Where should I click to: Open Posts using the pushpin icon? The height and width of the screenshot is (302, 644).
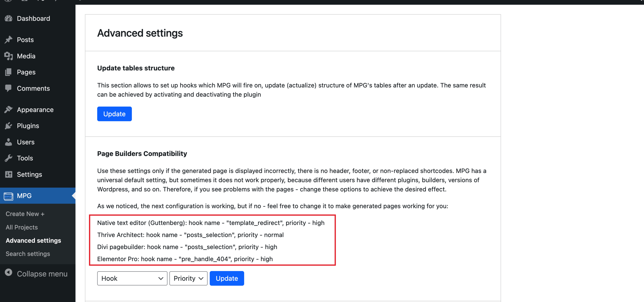click(x=8, y=40)
